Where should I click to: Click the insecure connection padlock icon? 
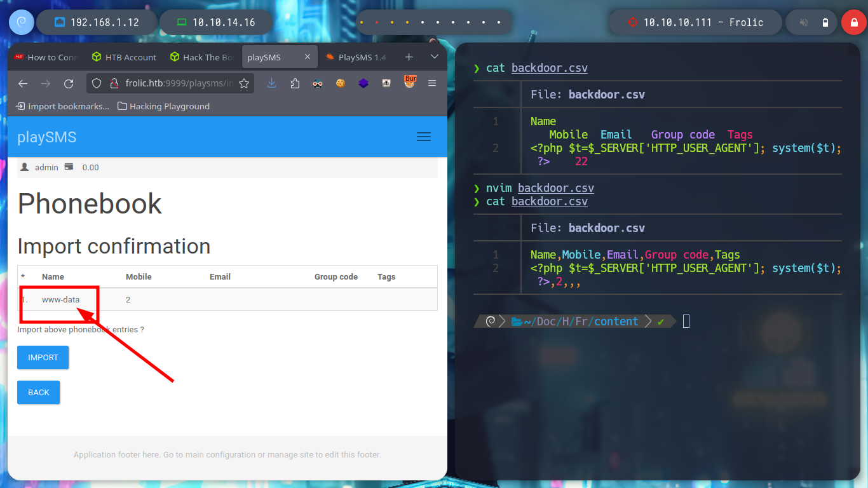(x=114, y=83)
